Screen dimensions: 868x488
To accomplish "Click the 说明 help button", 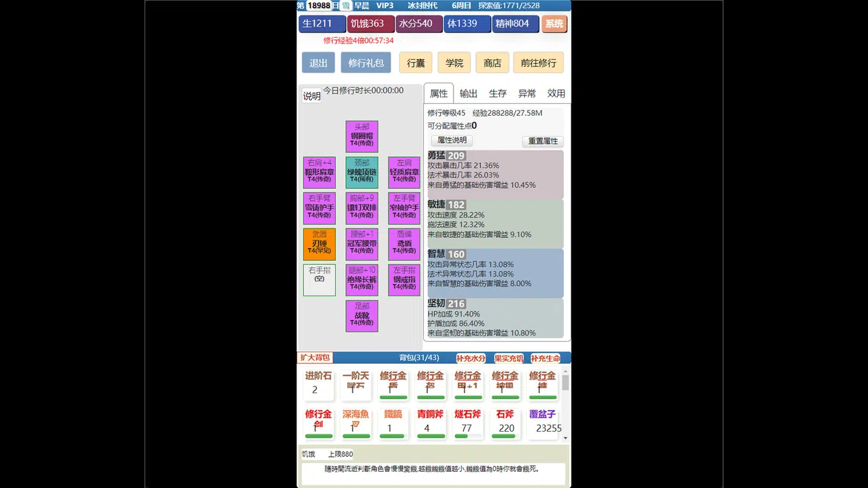I will [312, 96].
